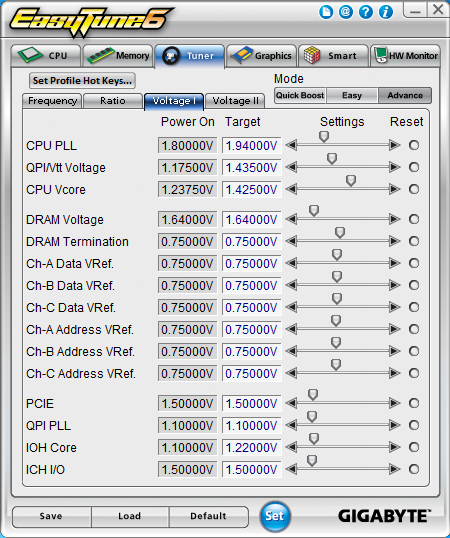Select the CPU Vcore reset radio button
450x538 pixels.
pyautogui.click(x=414, y=189)
